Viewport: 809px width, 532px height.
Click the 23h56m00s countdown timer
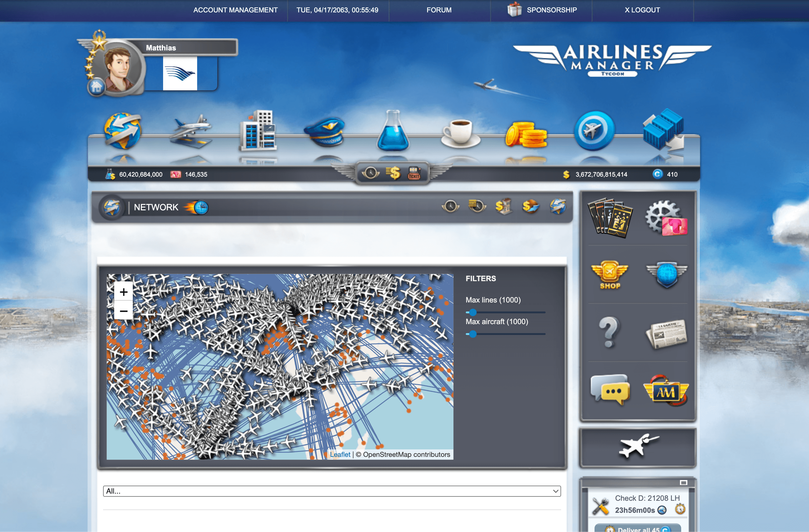(635, 510)
